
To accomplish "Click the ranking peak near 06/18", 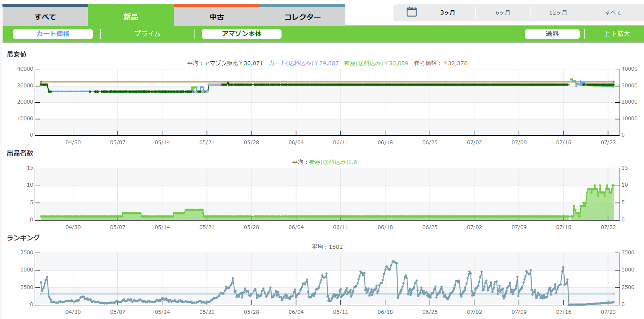I will 393,261.
